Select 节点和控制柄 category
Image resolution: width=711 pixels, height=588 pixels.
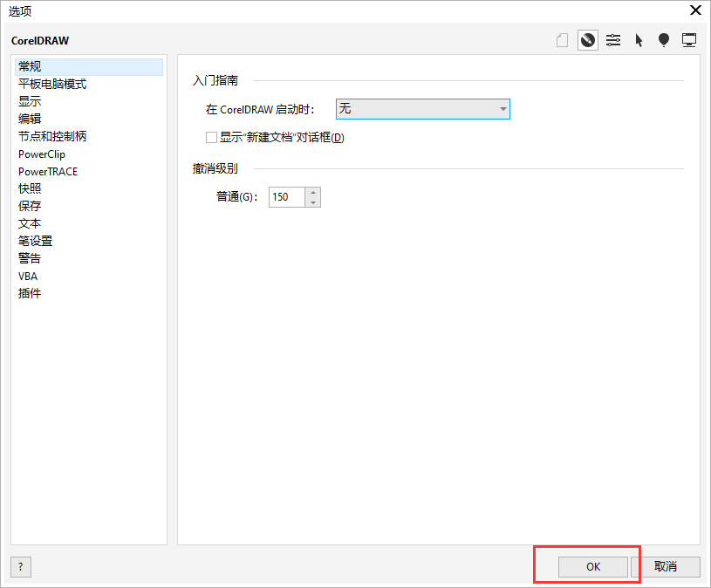(x=89, y=136)
